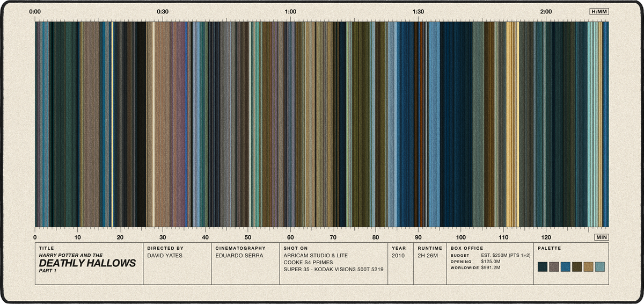This screenshot has width=644, height=304.
Task: Click the 50 minute axis label
Action: pyautogui.click(x=248, y=237)
